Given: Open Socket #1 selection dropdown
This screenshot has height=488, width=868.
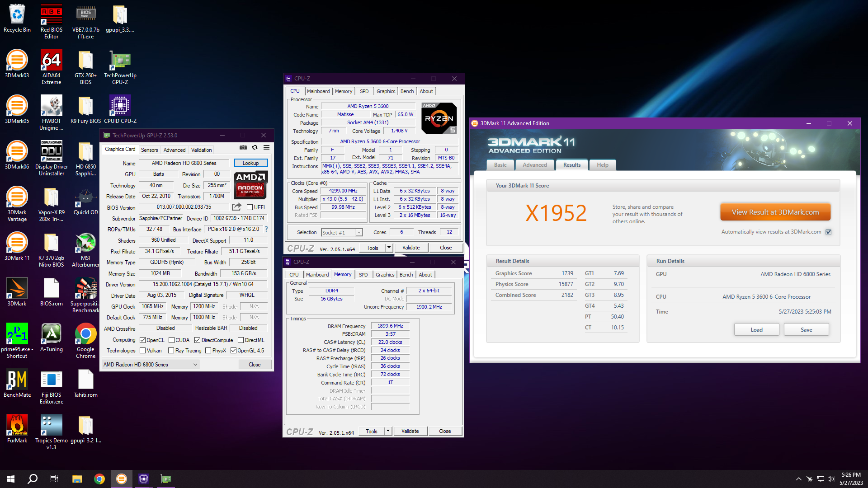Looking at the screenshot, I should coord(342,232).
